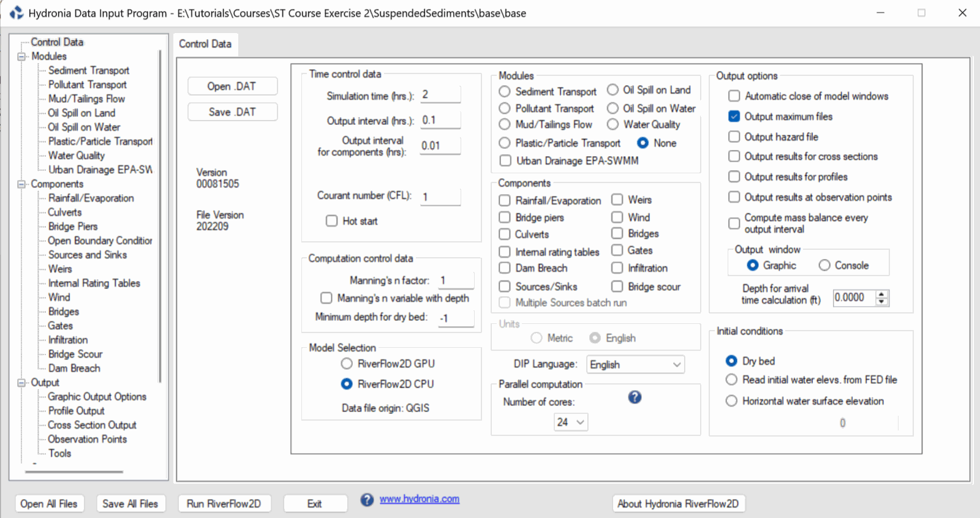980x518 pixels.
Task: Enable the Dam Breach component checkbox
Action: (505, 268)
